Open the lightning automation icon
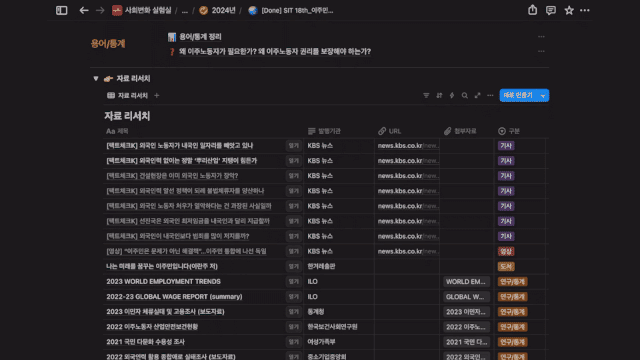 click(x=452, y=95)
